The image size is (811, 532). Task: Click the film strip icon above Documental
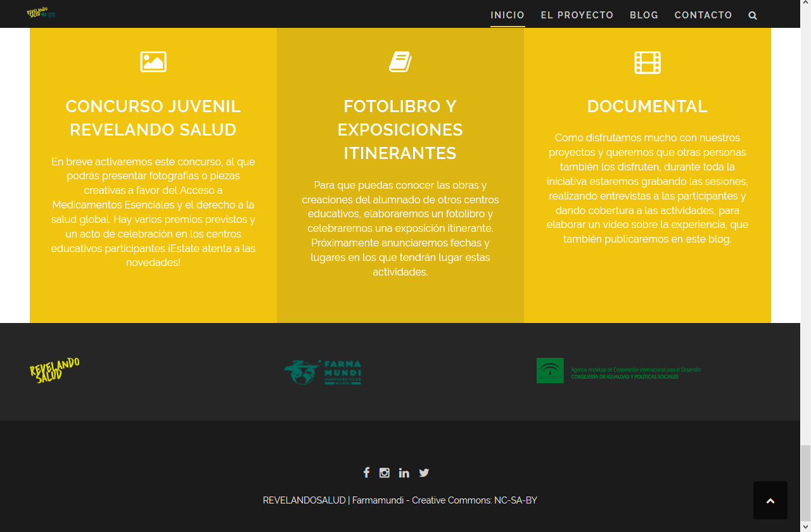(648, 62)
